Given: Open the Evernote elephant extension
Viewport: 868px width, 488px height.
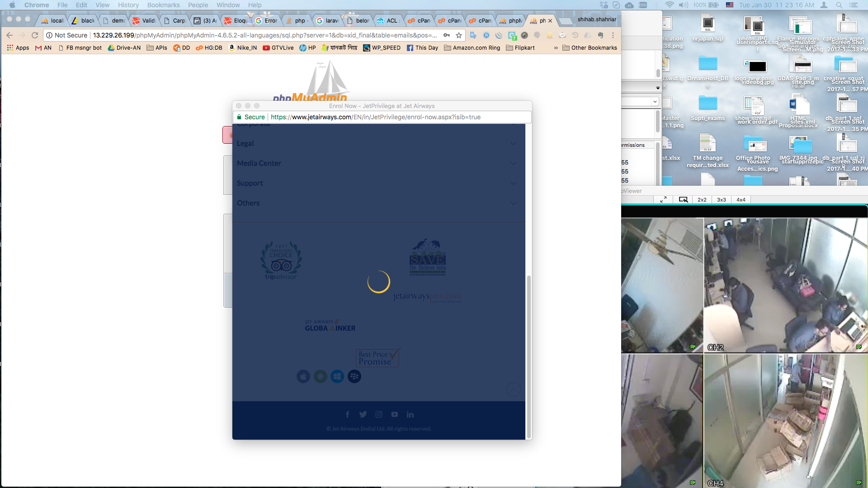Looking at the screenshot, I should click(600, 35).
